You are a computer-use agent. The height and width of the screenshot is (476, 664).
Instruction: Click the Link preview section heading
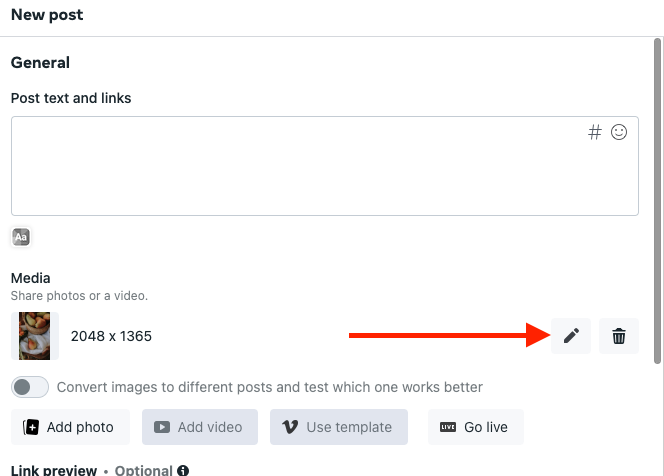pyautogui.click(x=54, y=470)
